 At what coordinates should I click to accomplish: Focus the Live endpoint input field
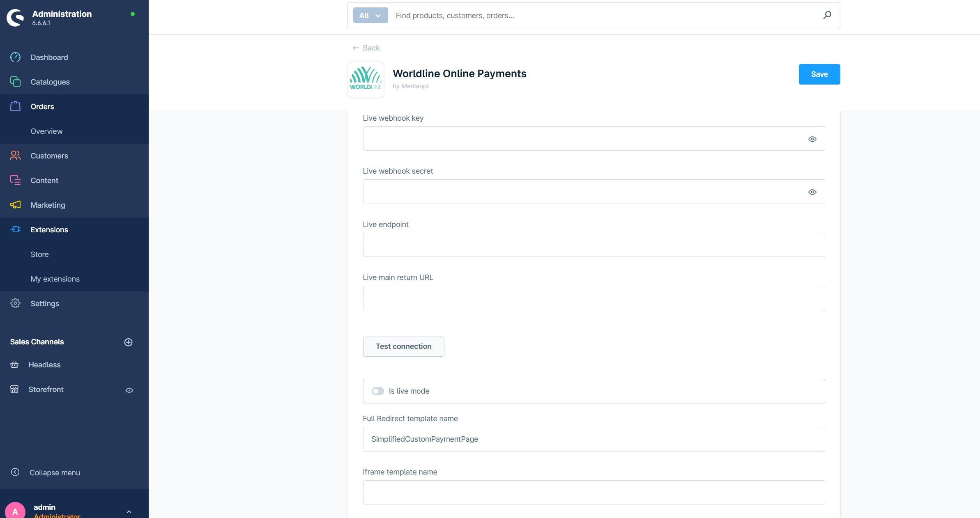(x=594, y=245)
